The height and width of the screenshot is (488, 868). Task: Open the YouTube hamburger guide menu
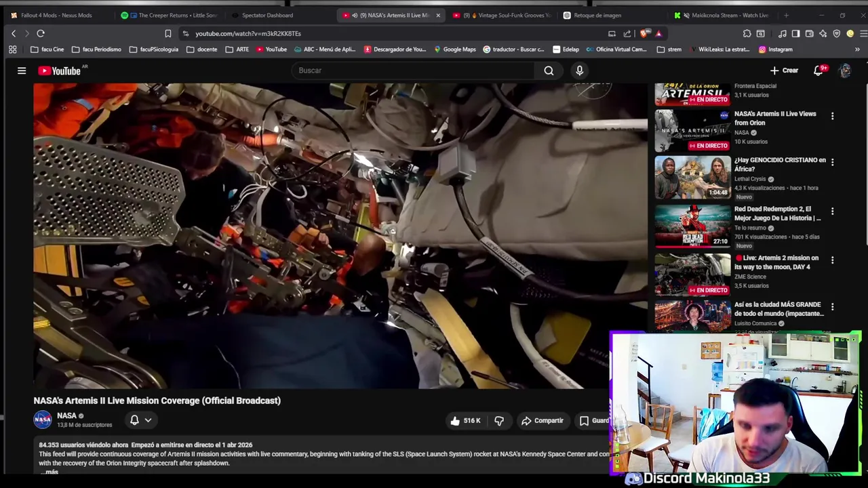pyautogui.click(x=22, y=70)
